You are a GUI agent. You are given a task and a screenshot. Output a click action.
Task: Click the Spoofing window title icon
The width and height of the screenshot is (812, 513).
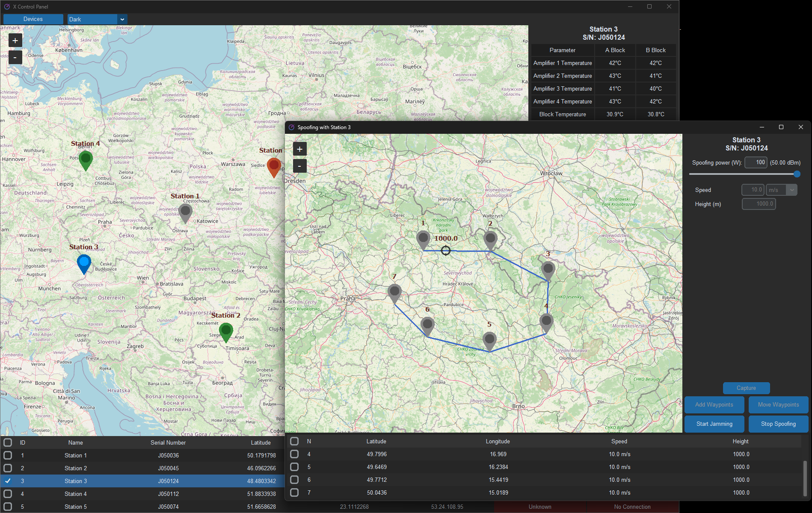(291, 127)
